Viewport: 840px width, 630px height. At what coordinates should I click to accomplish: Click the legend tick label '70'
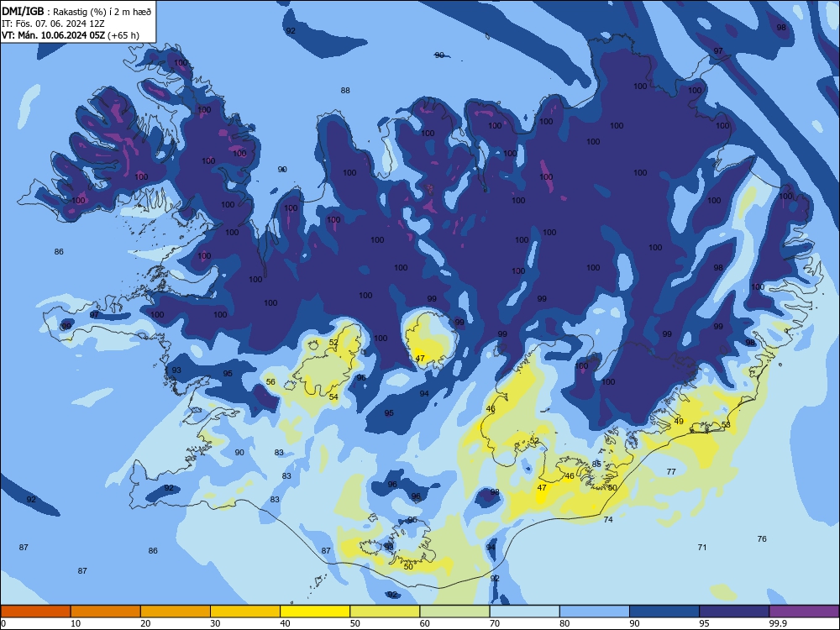pyautogui.click(x=495, y=623)
